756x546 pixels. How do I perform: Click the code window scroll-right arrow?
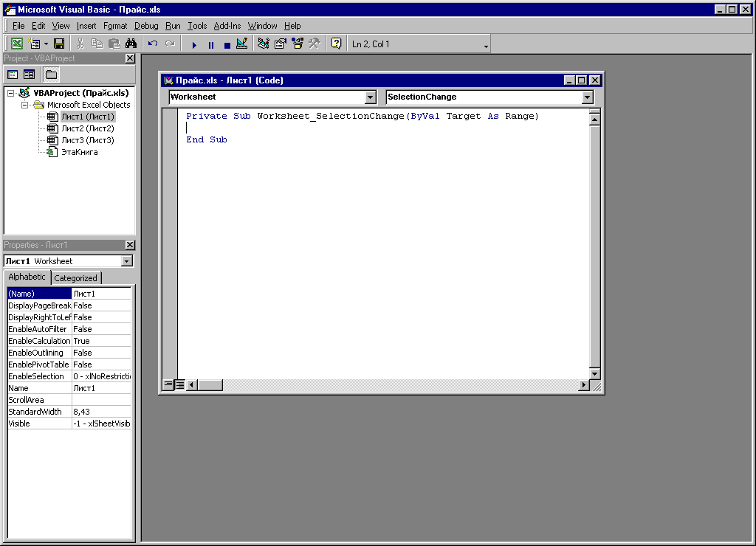[x=584, y=384]
